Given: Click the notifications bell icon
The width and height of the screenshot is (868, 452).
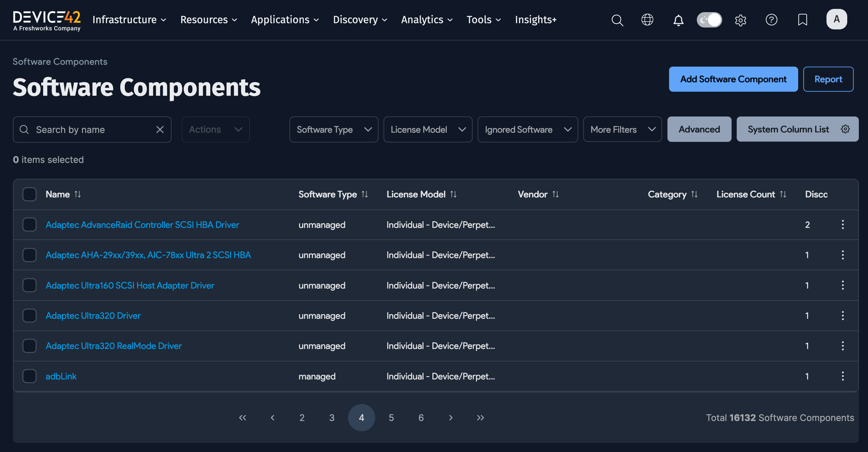Looking at the screenshot, I should [x=678, y=20].
